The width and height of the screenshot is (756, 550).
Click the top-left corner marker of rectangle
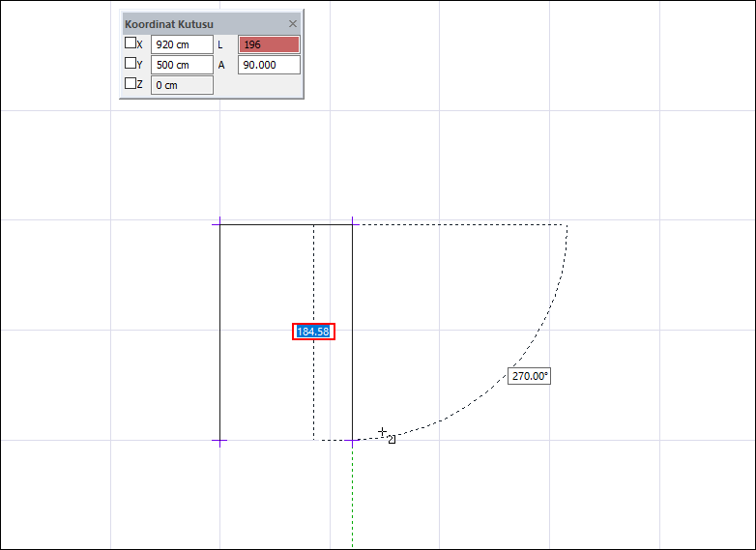pos(219,224)
